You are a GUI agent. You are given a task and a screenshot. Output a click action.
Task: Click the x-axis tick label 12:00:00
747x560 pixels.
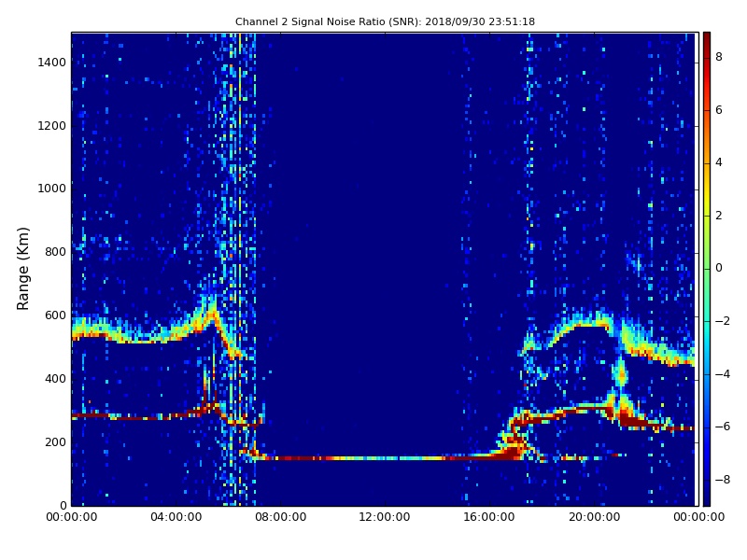(x=385, y=517)
